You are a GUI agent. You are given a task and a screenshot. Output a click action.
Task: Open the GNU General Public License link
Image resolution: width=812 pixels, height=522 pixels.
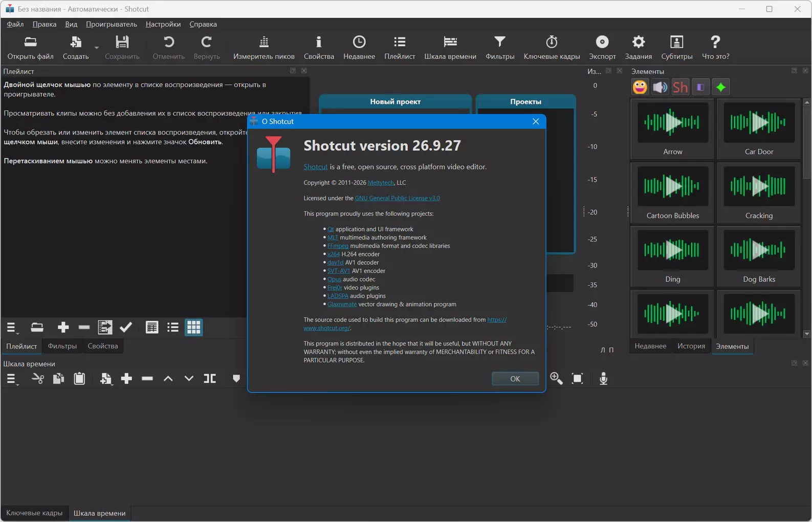tap(397, 198)
